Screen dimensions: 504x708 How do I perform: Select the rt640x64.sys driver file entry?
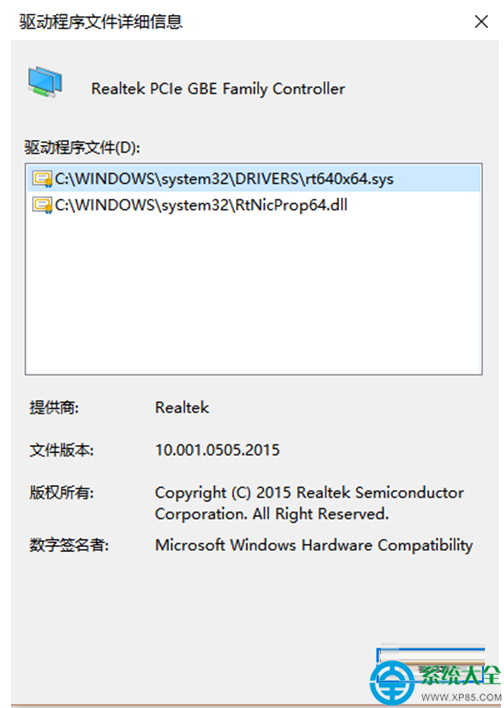tap(253, 179)
